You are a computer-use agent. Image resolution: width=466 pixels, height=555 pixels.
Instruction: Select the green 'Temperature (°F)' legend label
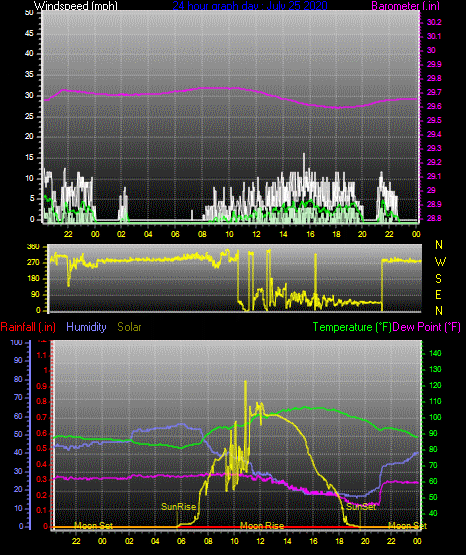[x=352, y=327]
